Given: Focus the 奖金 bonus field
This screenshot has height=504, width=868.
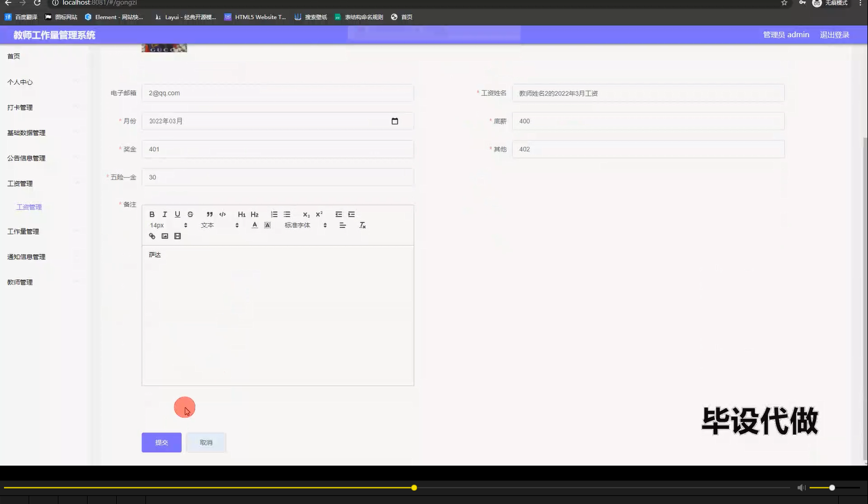Looking at the screenshot, I should tap(278, 149).
